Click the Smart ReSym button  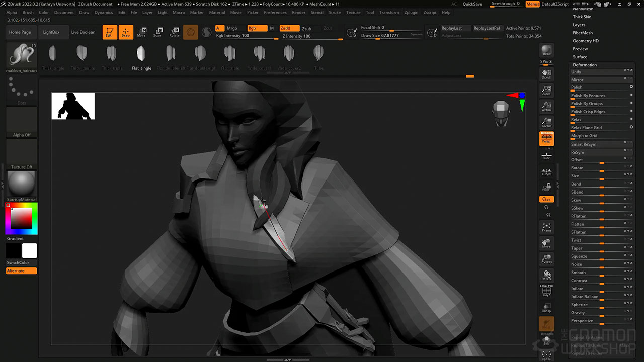[x=584, y=144]
